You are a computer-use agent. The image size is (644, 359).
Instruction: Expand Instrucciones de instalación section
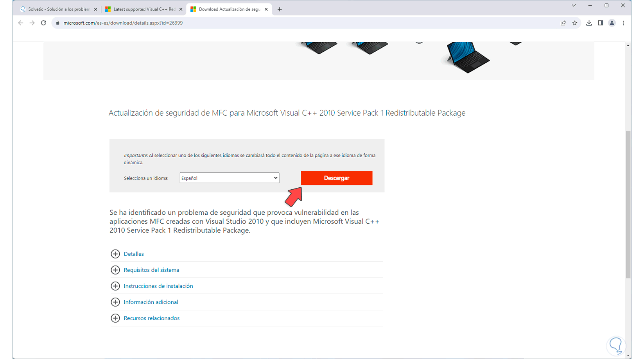(115, 286)
